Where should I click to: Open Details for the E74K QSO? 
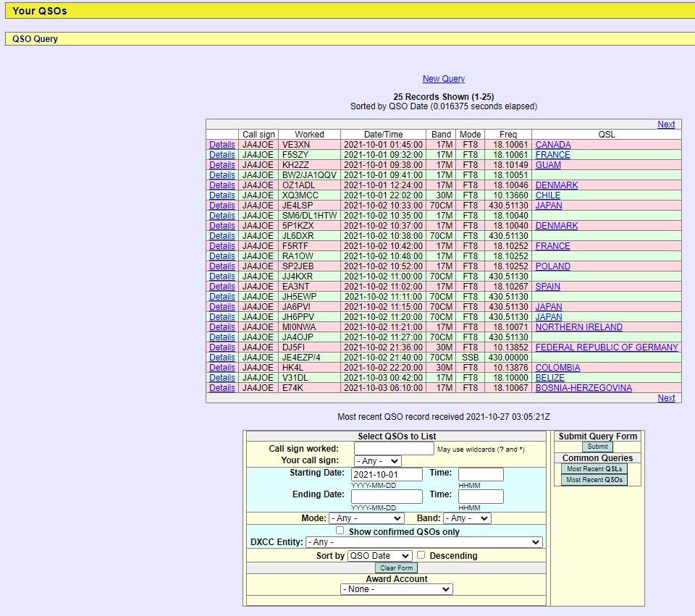(222, 388)
